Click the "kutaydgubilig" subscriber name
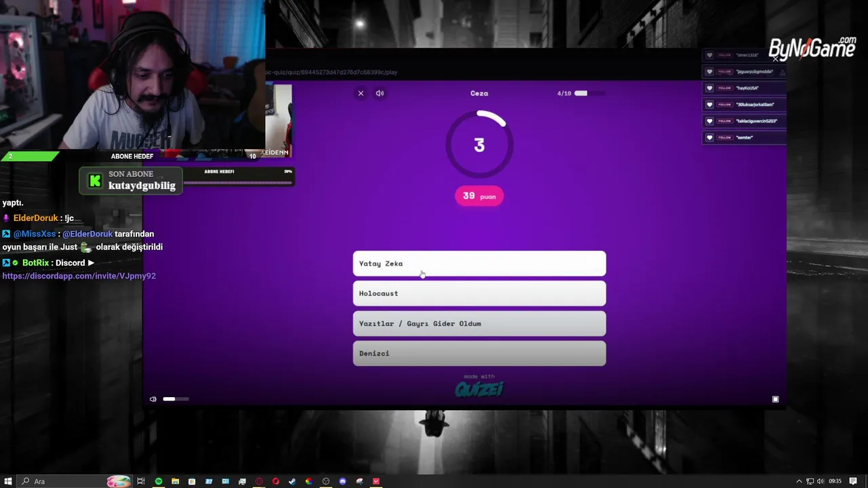This screenshot has height=488, width=868. 142,186
